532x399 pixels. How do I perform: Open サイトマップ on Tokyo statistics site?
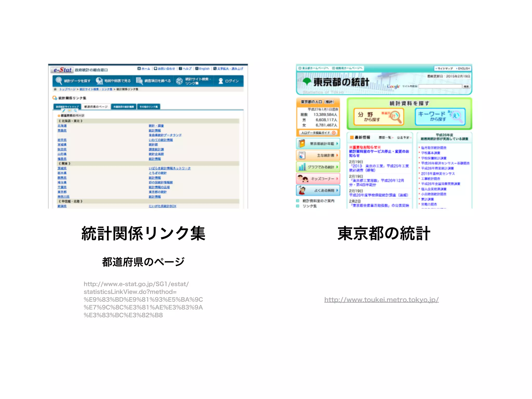click(444, 68)
